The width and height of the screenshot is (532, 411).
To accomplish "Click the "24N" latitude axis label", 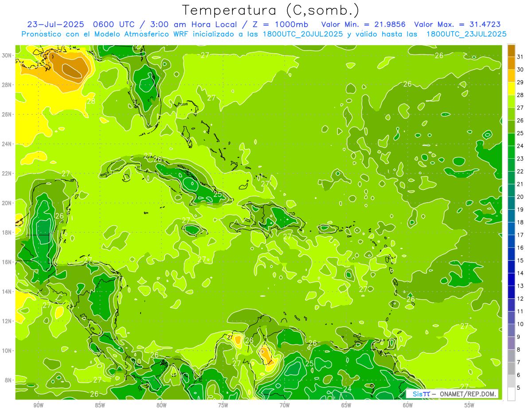I will tap(8, 144).
